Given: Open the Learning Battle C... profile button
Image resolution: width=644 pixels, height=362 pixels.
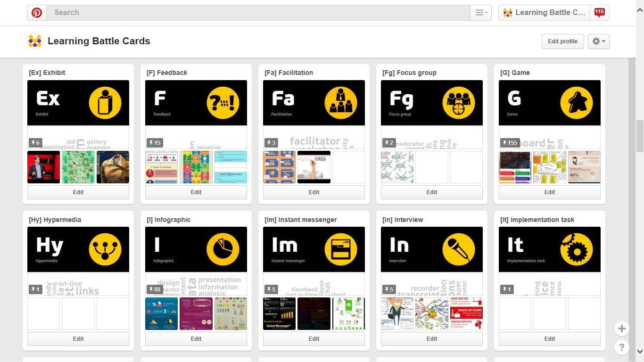Looking at the screenshot, I should pyautogui.click(x=545, y=13).
